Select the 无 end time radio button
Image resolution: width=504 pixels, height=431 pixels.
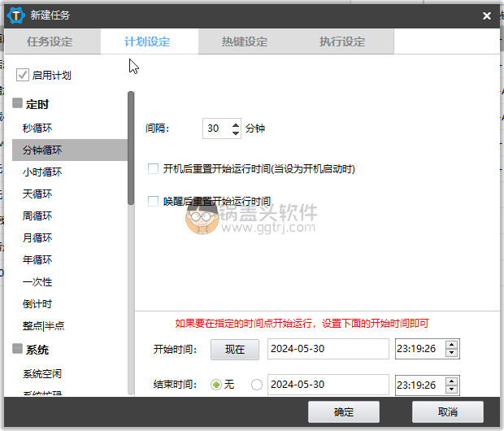tap(216, 385)
